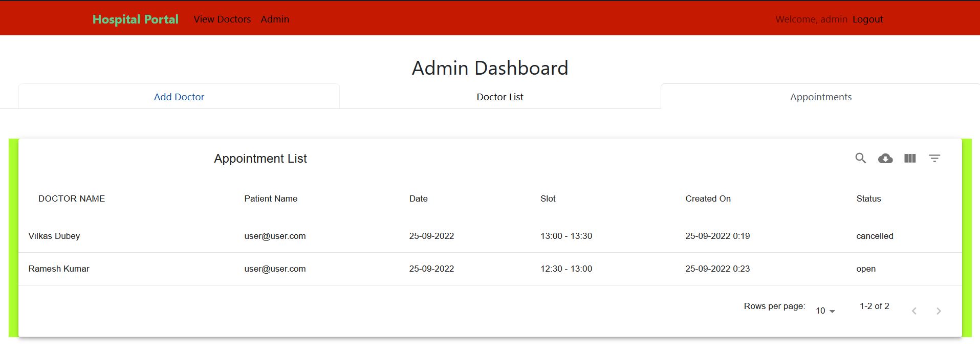Click patient email in Ramesh Kumar row

click(275, 269)
